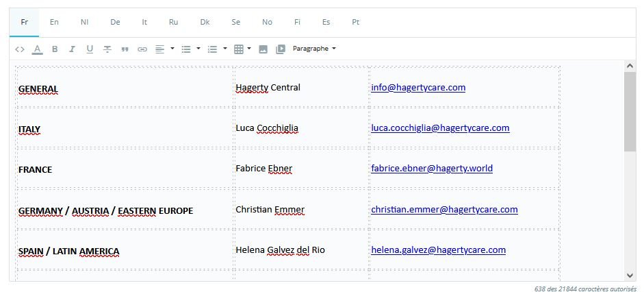The height and width of the screenshot is (292, 644).
Task: Click the editor scrollbar down arrow
Action: pos(629,276)
